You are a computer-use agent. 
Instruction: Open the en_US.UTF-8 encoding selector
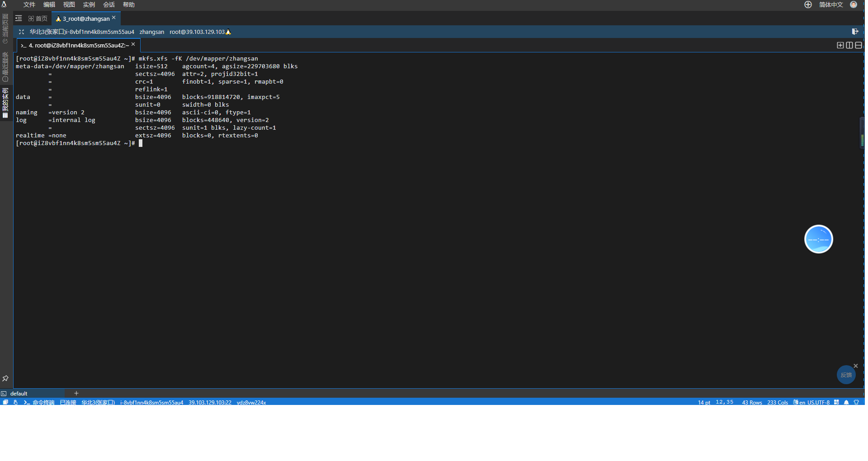point(814,402)
